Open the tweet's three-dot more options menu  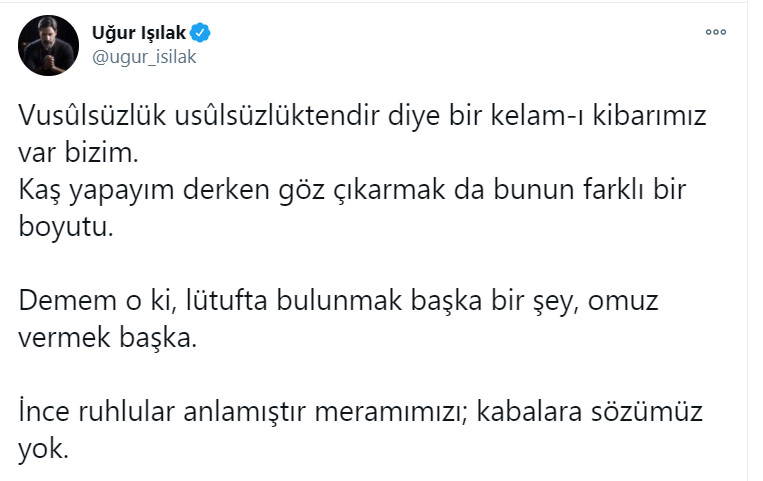pos(715,32)
